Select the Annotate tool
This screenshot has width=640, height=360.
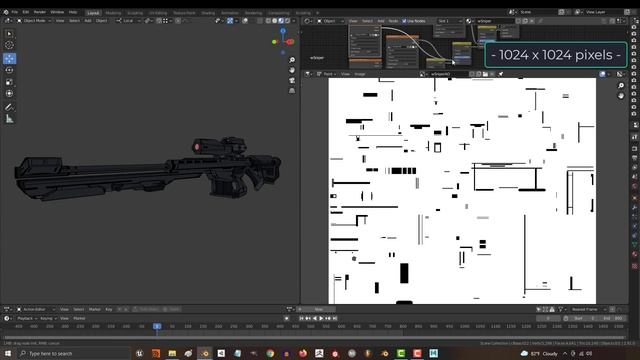[9, 107]
